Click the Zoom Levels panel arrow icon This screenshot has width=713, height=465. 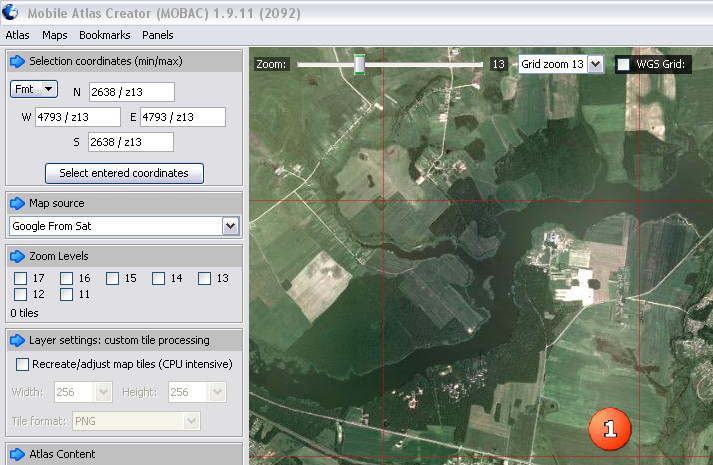17,256
